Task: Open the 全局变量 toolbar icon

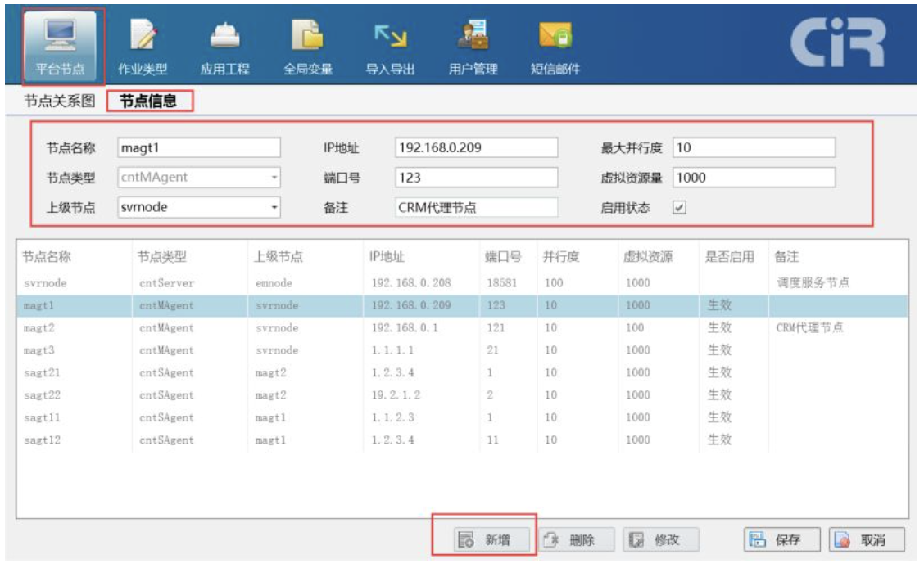Action: 308,47
